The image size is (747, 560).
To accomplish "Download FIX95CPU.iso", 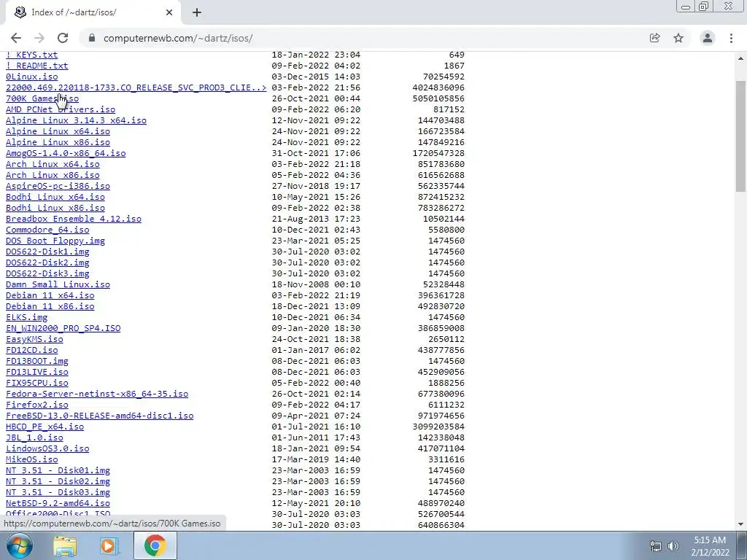I will 36,384.
